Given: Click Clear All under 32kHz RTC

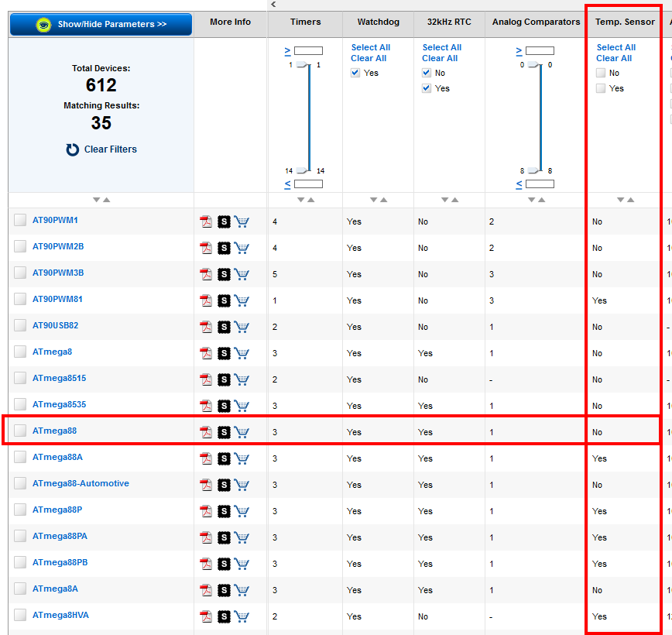Looking at the screenshot, I should (440, 58).
